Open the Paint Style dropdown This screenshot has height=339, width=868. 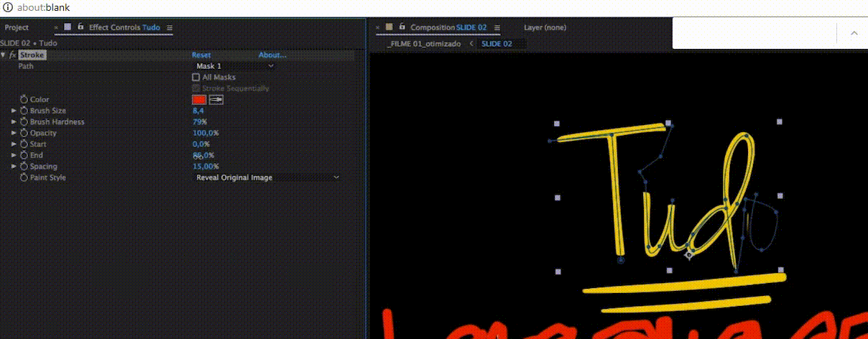[x=267, y=177]
